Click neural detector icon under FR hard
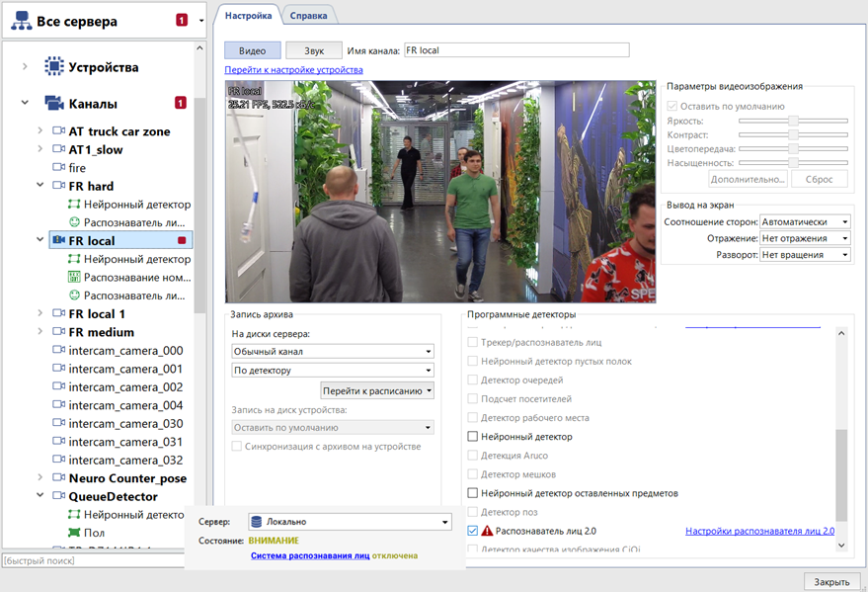Image resolution: width=868 pixels, height=592 pixels. click(74, 204)
